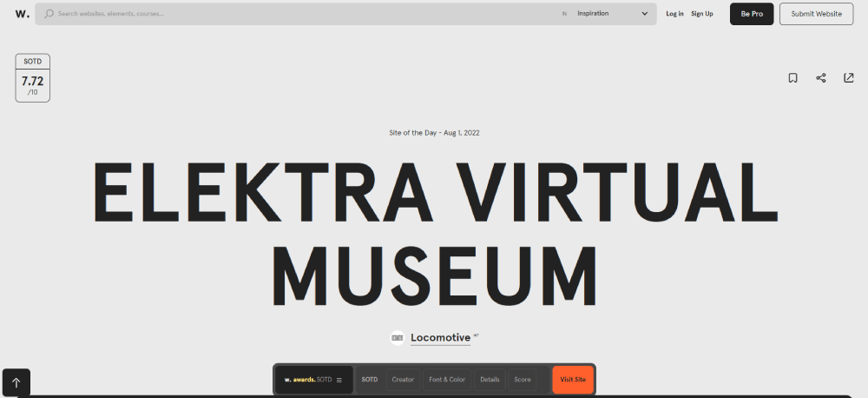The image size is (868, 398).
Task: Show the Score tab
Action: [x=523, y=380]
